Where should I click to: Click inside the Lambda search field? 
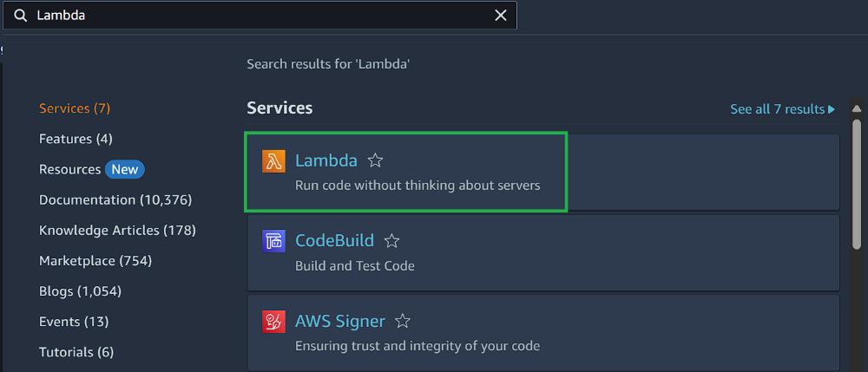coord(260,16)
